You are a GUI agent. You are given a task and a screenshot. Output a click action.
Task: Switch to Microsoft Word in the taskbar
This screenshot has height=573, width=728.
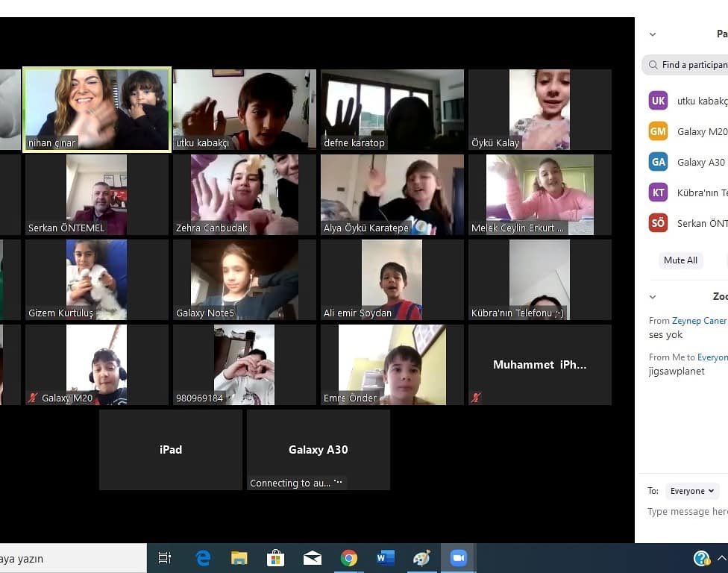click(386, 557)
